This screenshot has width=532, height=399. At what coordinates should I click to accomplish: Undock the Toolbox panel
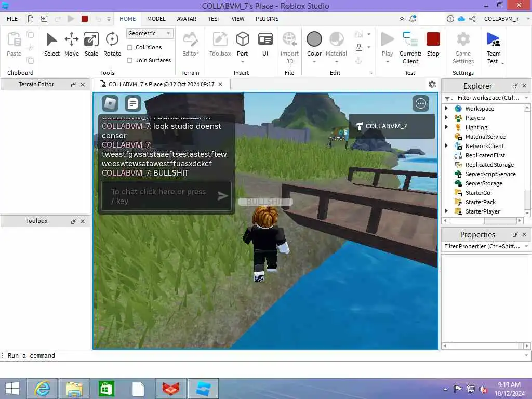point(73,221)
